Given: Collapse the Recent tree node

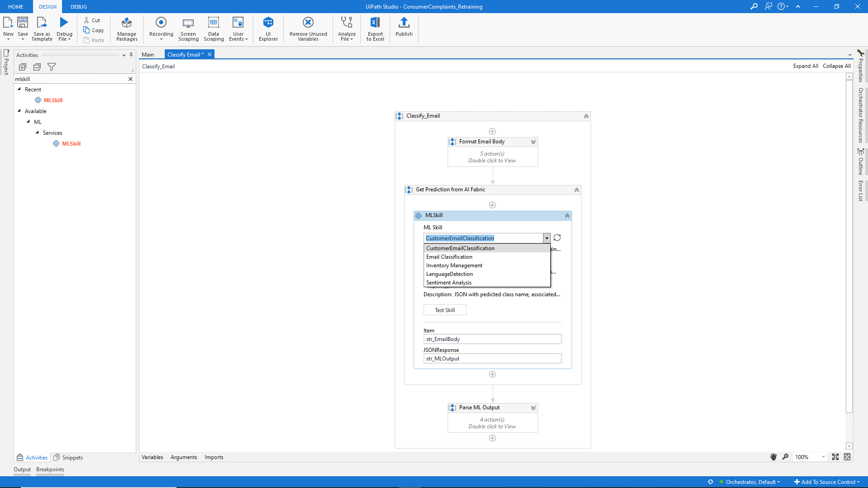Looking at the screenshot, I should [19, 89].
